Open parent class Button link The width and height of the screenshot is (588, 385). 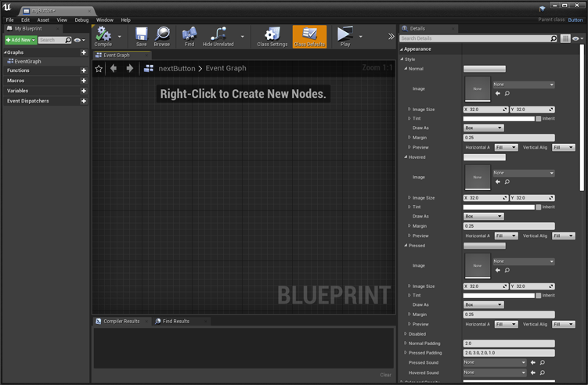click(x=575, y=20)
